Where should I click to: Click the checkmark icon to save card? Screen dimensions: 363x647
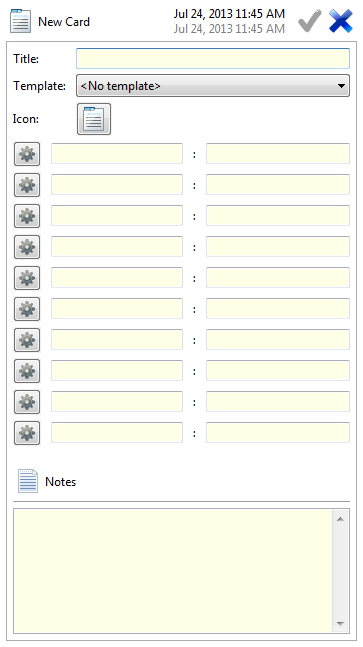[x=309, y=21]
